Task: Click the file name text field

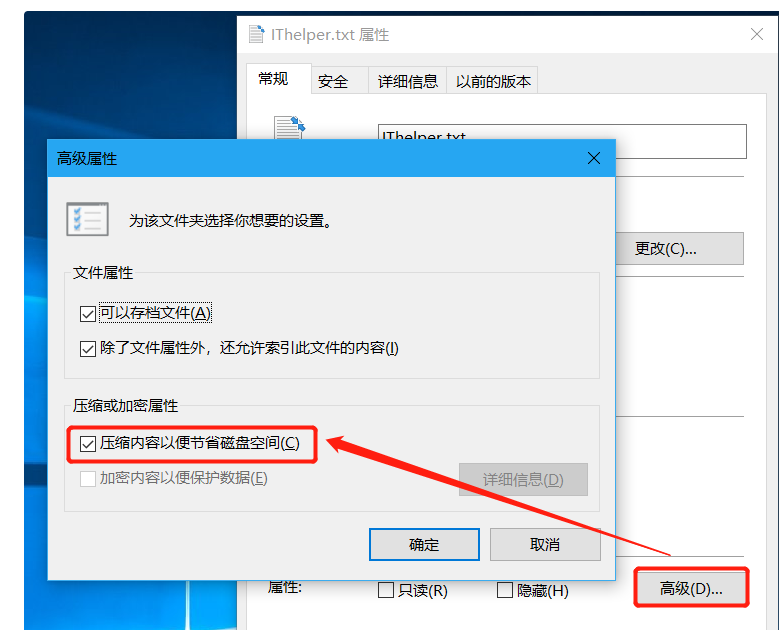Action: tap(562, 141)
